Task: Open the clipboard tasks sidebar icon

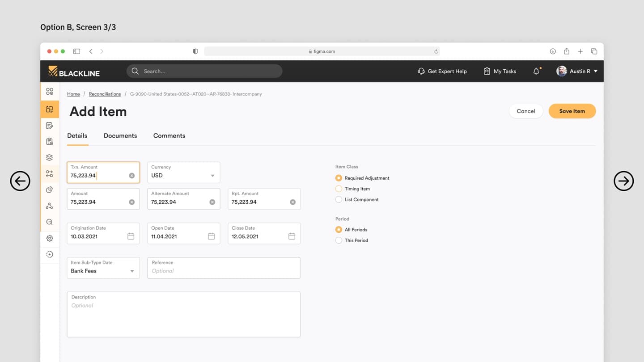Action: tap(50, 142)
